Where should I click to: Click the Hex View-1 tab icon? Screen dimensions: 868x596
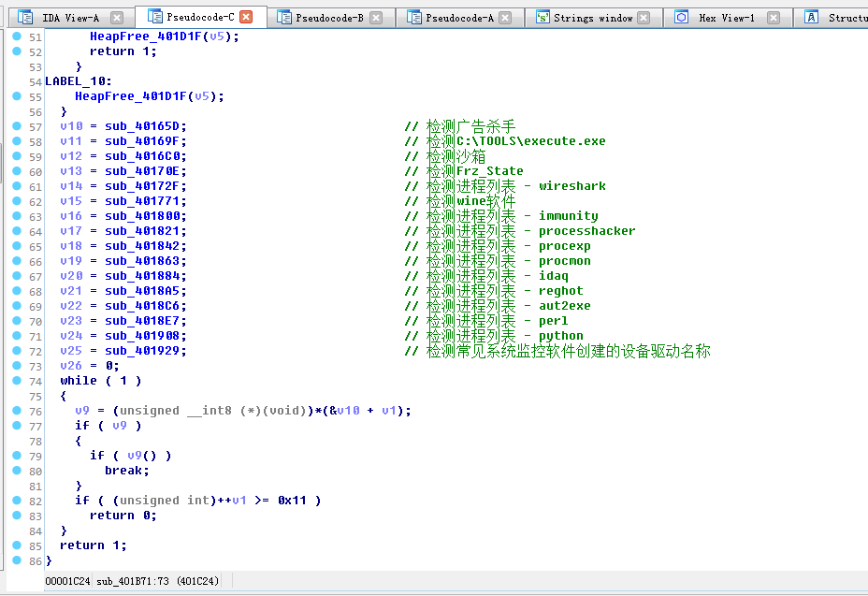click(x=682, y=18)
